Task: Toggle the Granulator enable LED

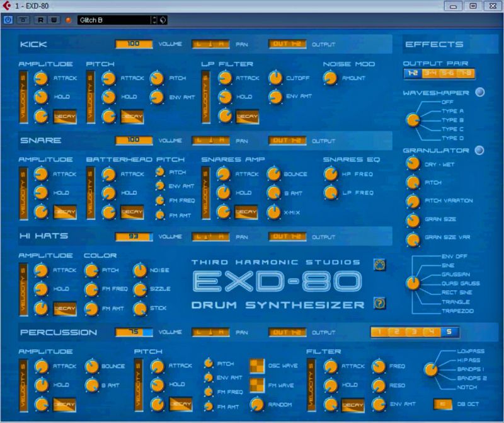Action: (479, 150)
